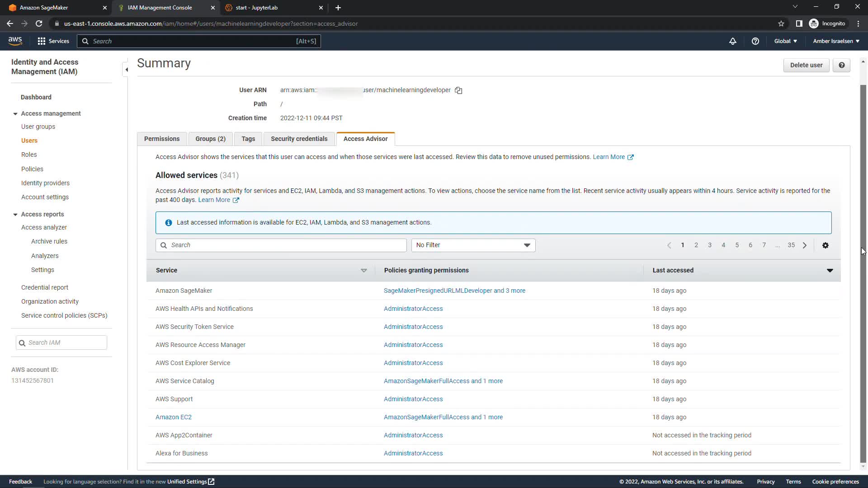Screen dimensions: 868x488
Task: Click the notifications bell icon
Action: tap(733, 41)
